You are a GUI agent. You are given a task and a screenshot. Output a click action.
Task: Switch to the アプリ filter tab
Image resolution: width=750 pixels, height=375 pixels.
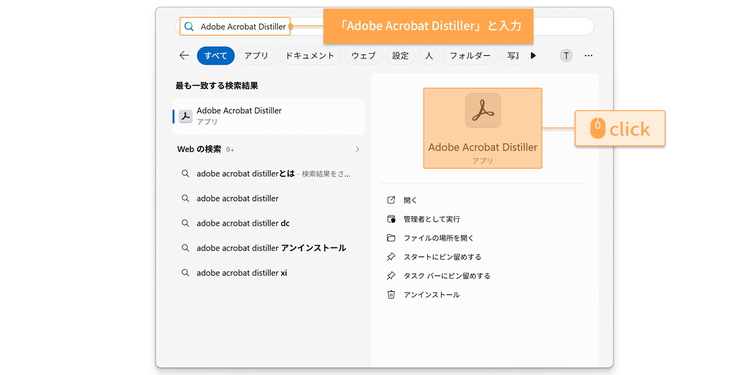256,55
